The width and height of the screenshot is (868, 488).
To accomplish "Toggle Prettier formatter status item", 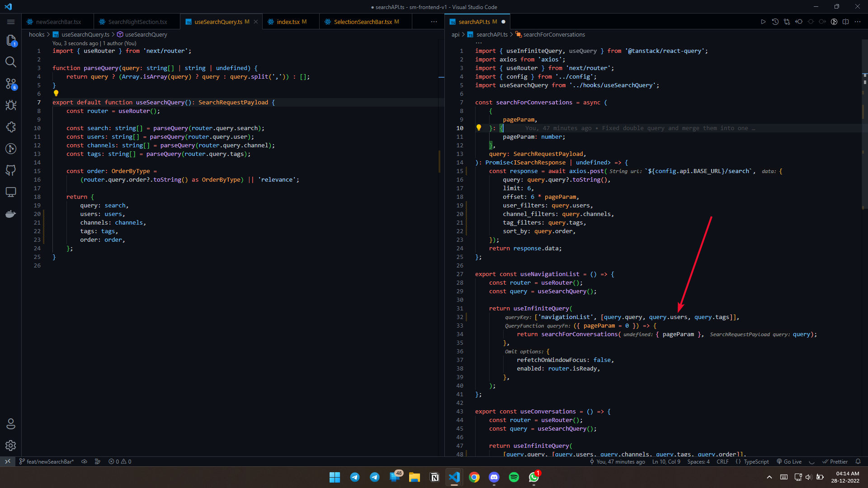I will coord(835,461).
